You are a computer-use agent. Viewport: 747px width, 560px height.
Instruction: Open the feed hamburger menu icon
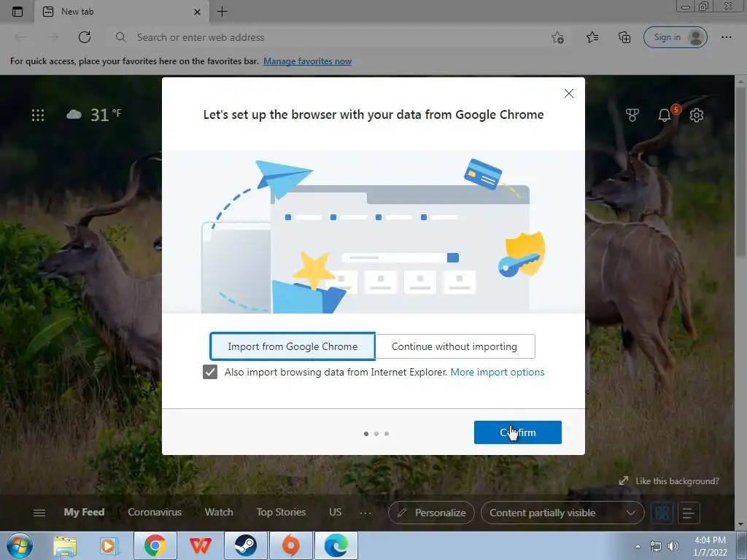click(x=39, y=513)
